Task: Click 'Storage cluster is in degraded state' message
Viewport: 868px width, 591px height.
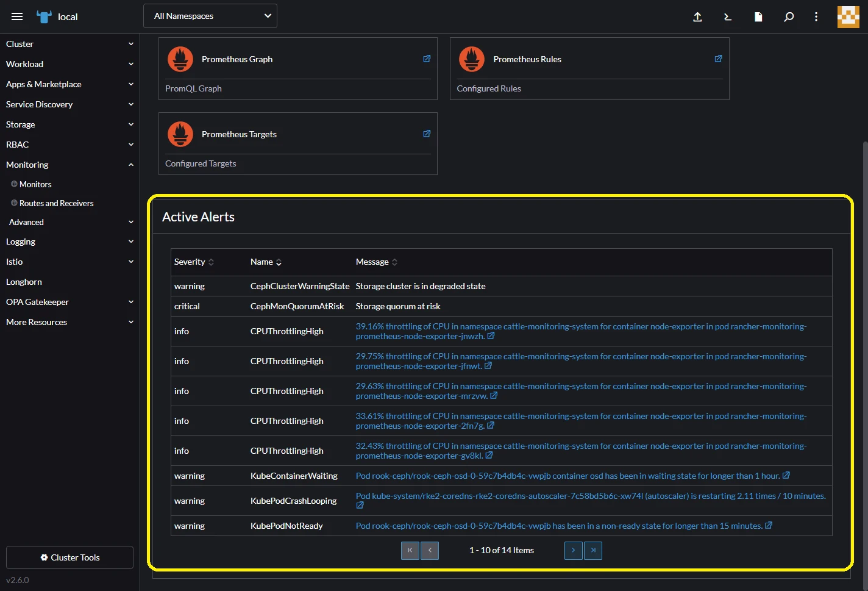Action: (421, 286)
